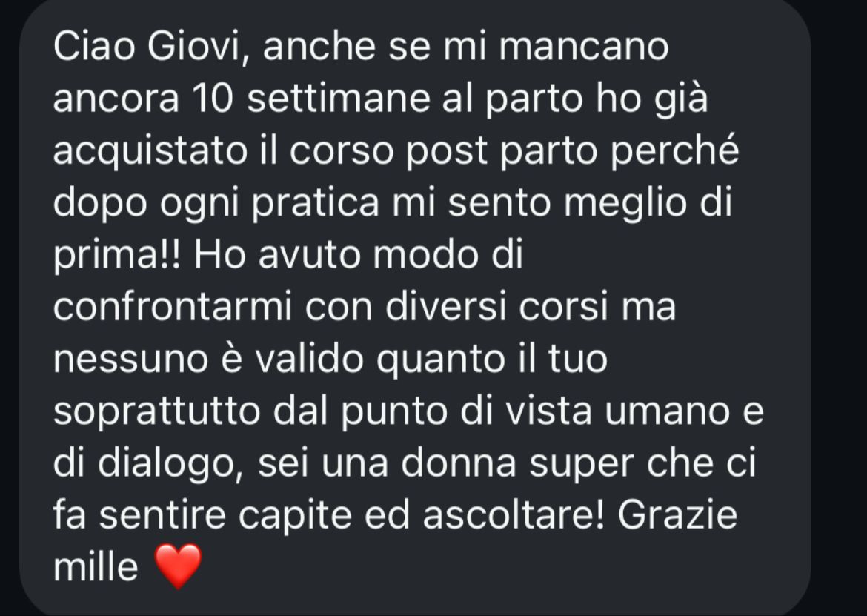Select the word "prima!!" in message

(x=117, y=256)
